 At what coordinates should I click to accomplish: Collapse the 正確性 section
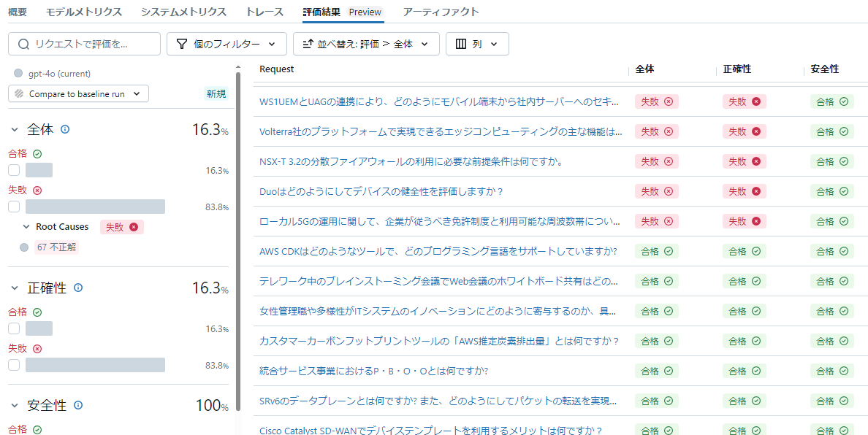[x=15, y=288]
